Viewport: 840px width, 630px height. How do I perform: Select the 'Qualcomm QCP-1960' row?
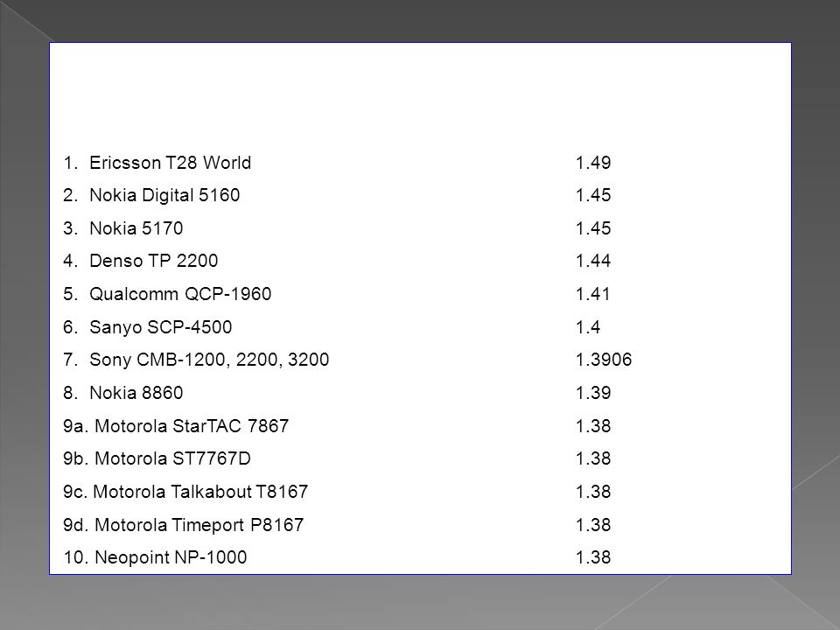tap(180, 294)
